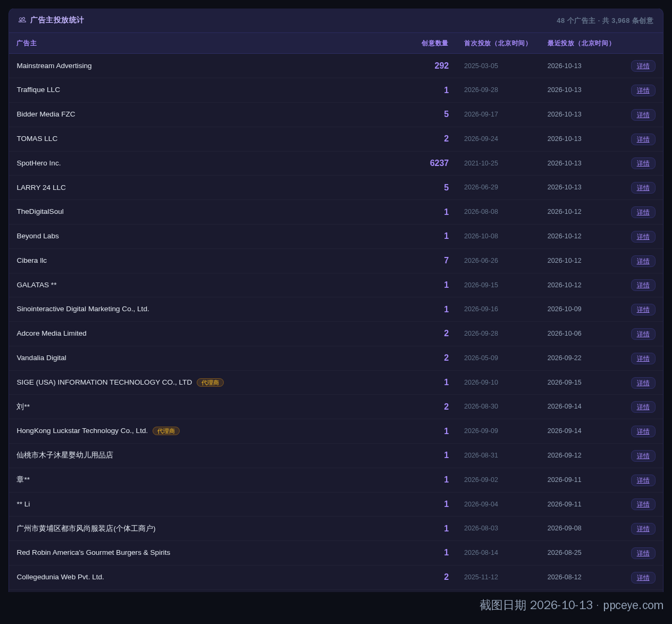Select the Mainstream Advertising name
672x624 pixels.
[54, 66]
